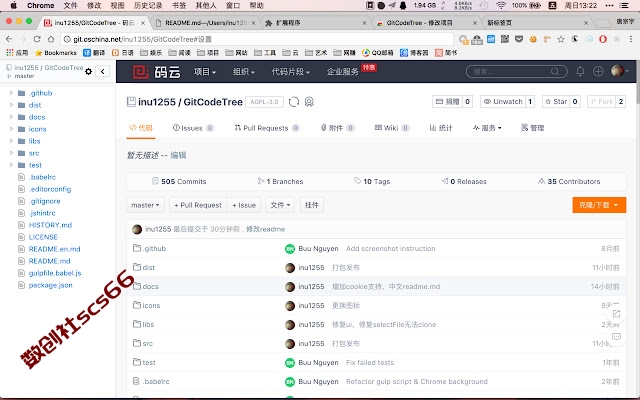Click the + Pull Request button

coord(198,205)
